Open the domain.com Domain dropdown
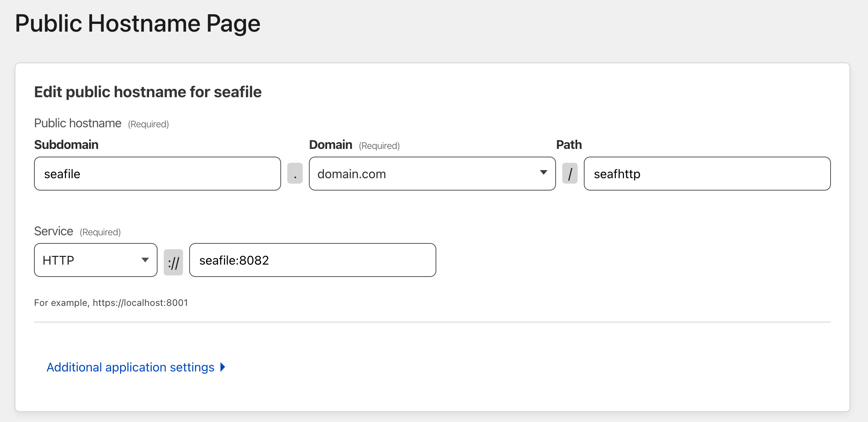 click(x=425, y=174)
